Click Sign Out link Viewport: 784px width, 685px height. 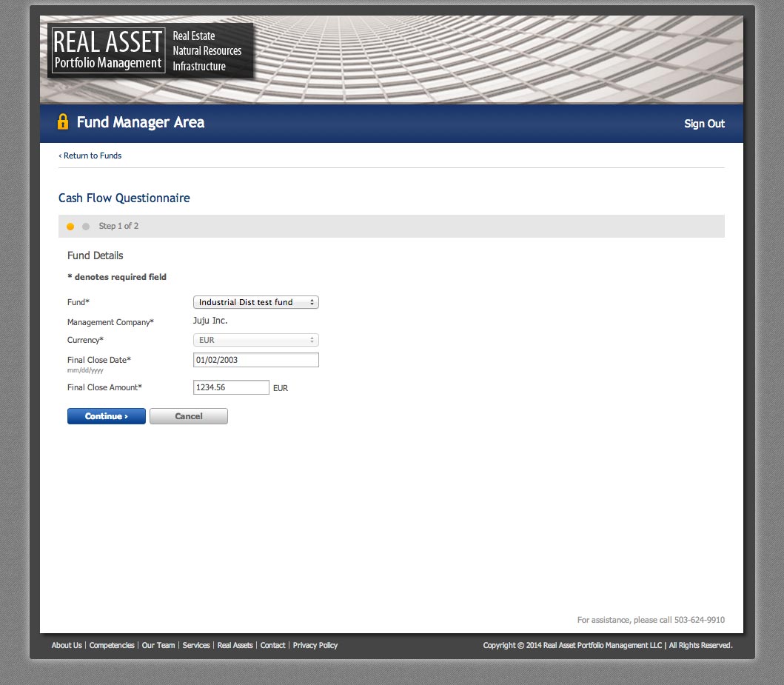pyautogui.click(x=704, y=124)
